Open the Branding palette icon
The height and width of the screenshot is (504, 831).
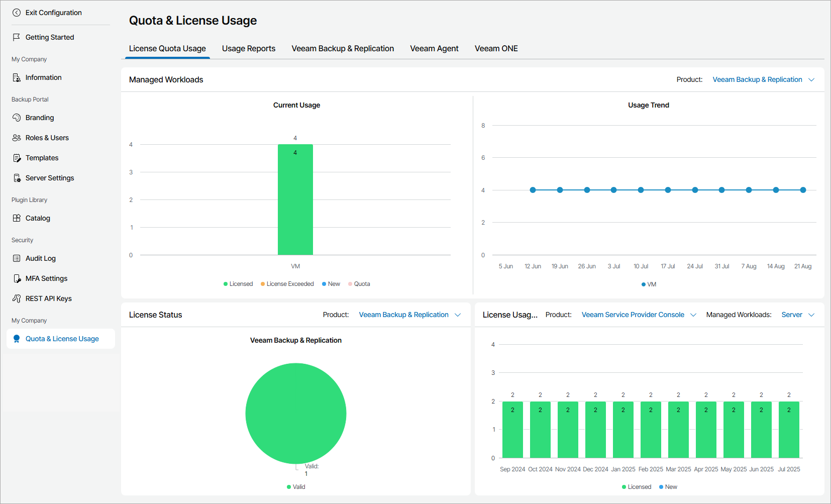[17, 118]
